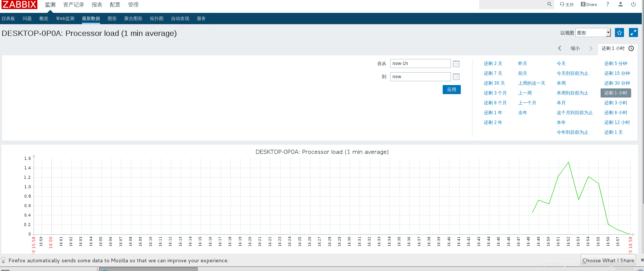Select range 还剩 7 天
The width and height of the screenshot is (644, 271).
pos(493,73)
